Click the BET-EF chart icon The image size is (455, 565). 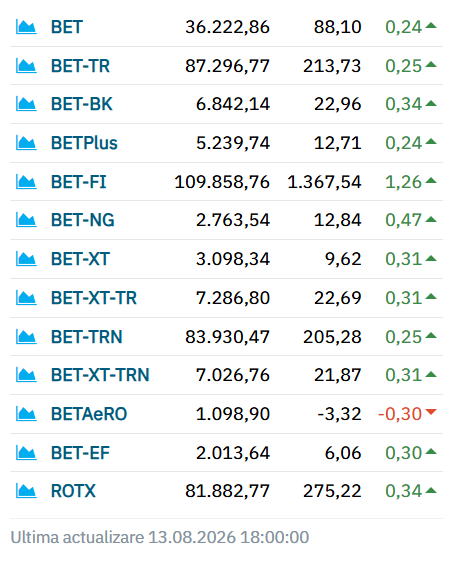click(26, 453)
